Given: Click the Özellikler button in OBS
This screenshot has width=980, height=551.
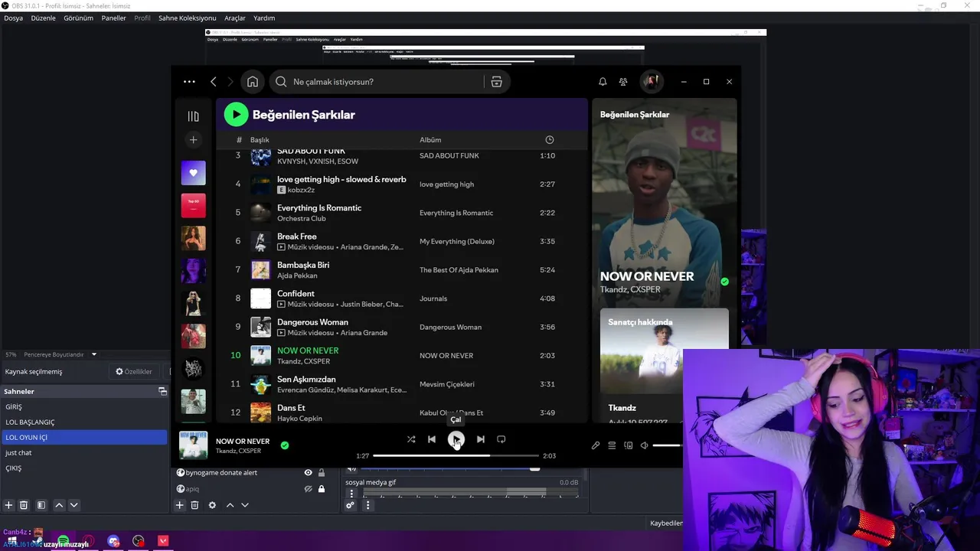Looking at the screenshot, I should (134, 372).
